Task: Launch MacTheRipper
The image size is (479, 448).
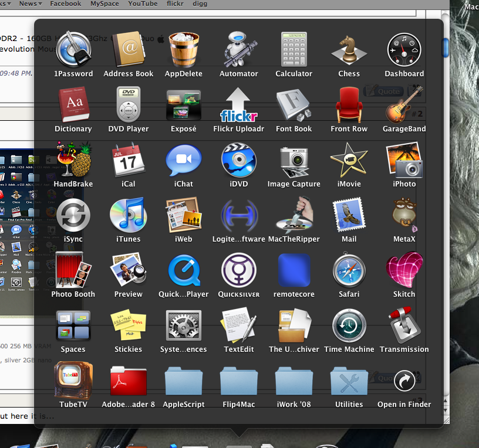Action: click(294, 215)
